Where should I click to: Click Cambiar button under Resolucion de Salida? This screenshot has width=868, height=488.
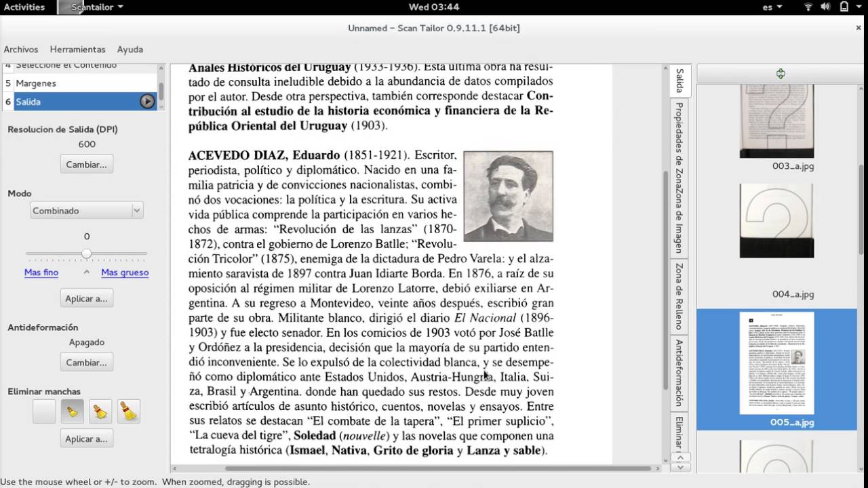pos(86,164)
